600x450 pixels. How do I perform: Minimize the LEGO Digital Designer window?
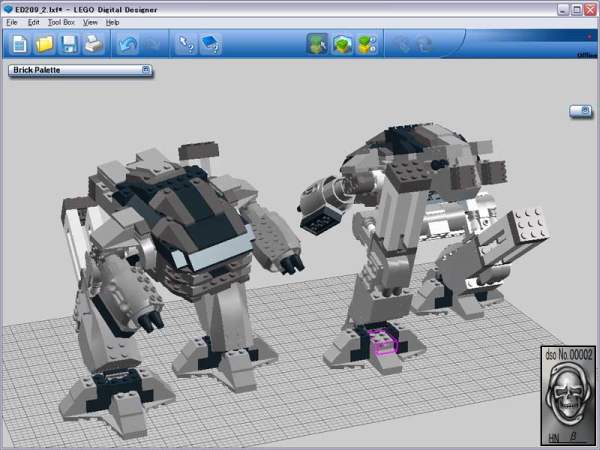click(x=563, y=10)
